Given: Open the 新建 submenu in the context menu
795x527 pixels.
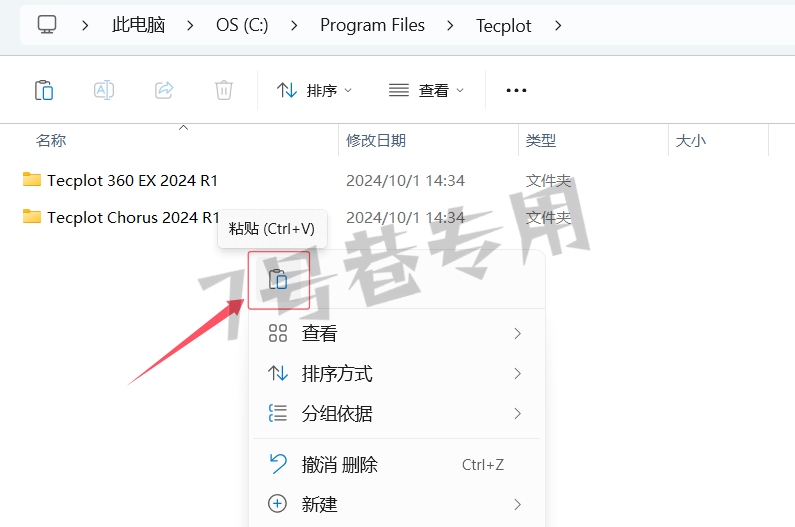Looking at the screenshot, I should pos(396,504).
